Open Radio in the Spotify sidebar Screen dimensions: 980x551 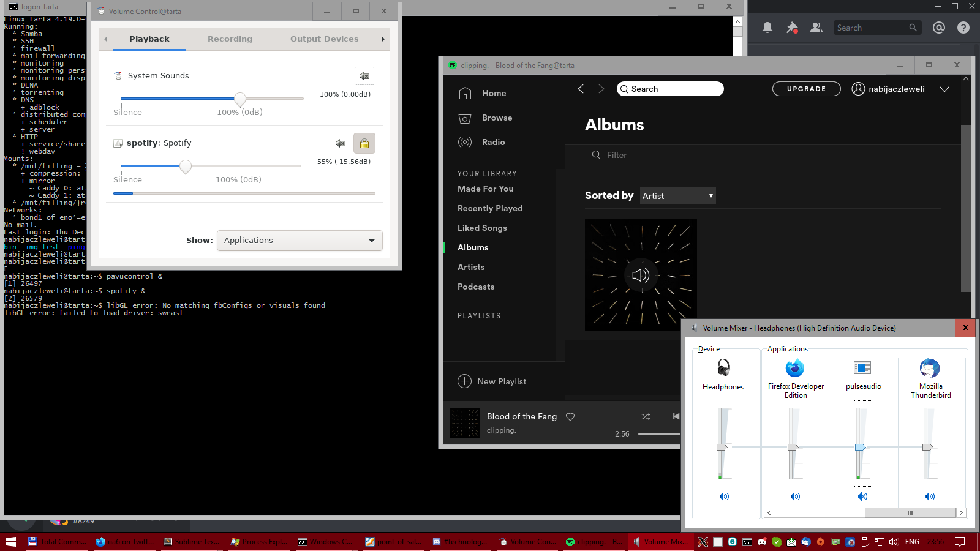465,142
